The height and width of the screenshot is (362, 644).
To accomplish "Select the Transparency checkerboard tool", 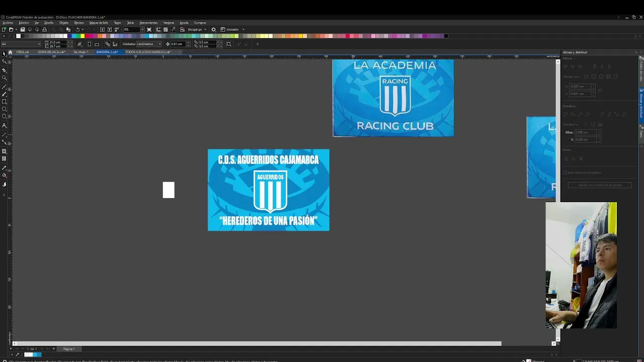I will [4, 159].
